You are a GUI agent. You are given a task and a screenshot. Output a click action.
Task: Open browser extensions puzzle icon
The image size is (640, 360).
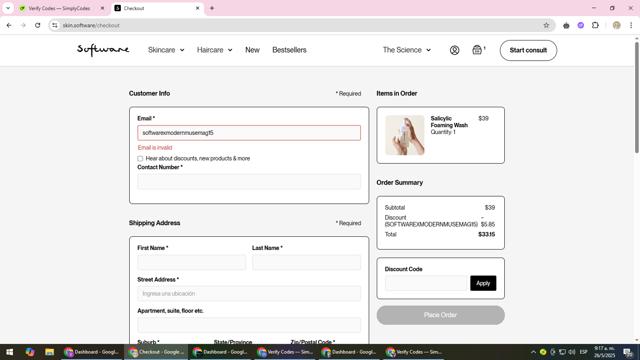coord(596,25)
